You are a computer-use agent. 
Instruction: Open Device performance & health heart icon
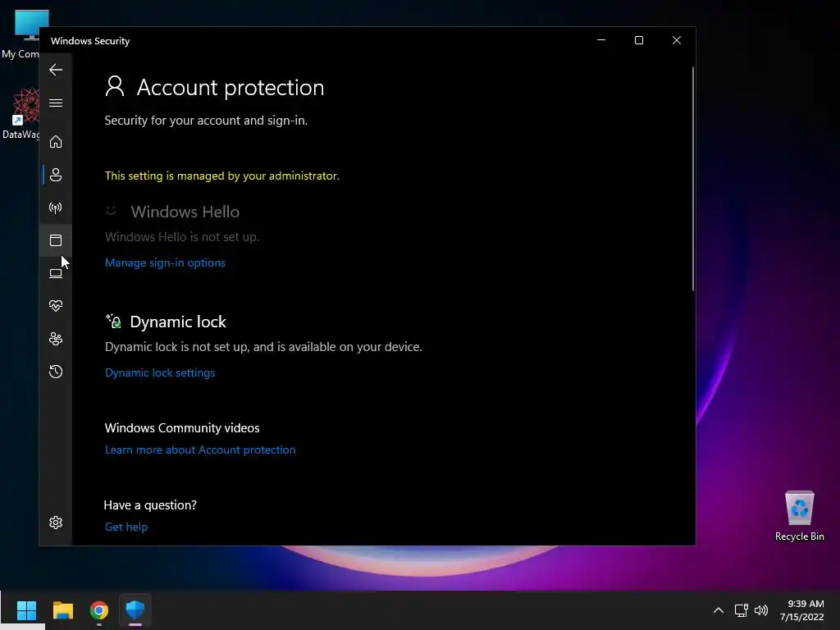(56, 306)
